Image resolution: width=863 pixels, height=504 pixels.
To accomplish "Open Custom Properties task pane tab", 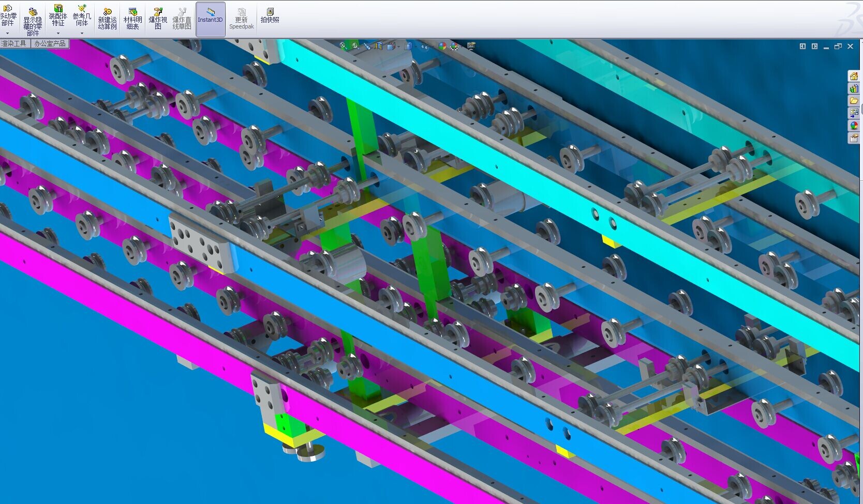I will [x=854, y=138].
